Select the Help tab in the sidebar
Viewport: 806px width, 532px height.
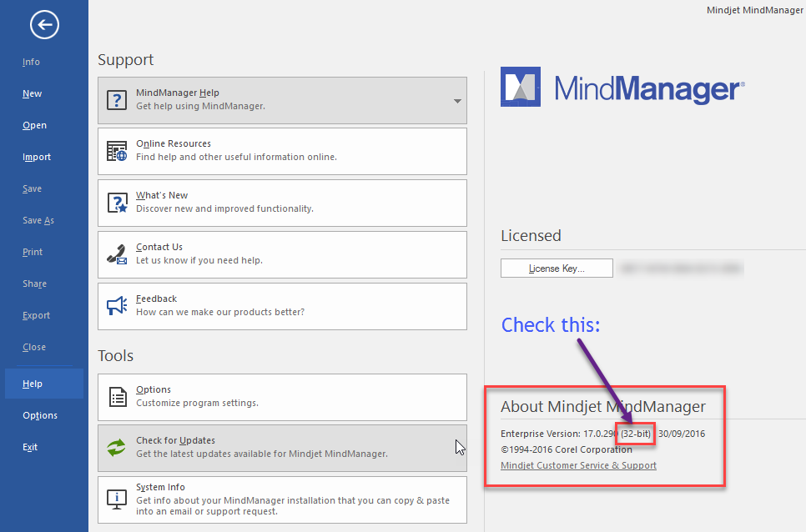coord(33,384)
